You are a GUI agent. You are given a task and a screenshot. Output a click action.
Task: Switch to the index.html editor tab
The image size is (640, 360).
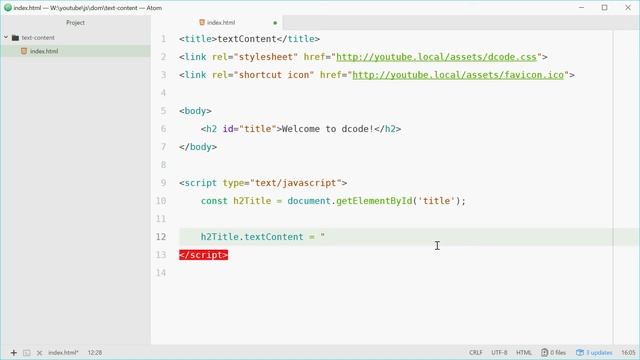220,23
